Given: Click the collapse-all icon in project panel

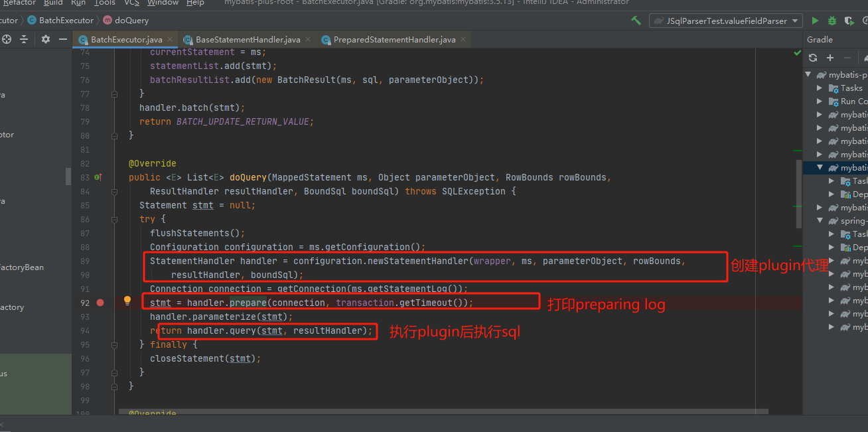Looking at the screenshot, I should [x=24, y=40].
